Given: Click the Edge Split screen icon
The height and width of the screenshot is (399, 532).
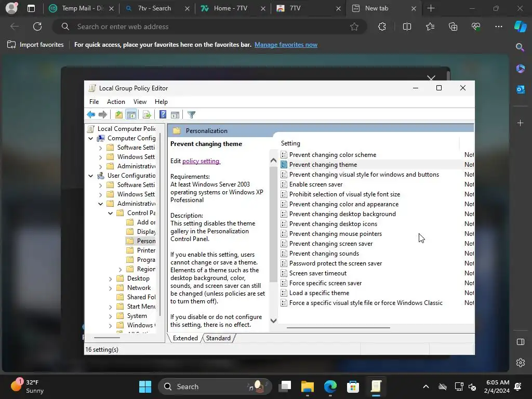Looking at the screenshot, I should pyautogui.click(x=407, y=26).
